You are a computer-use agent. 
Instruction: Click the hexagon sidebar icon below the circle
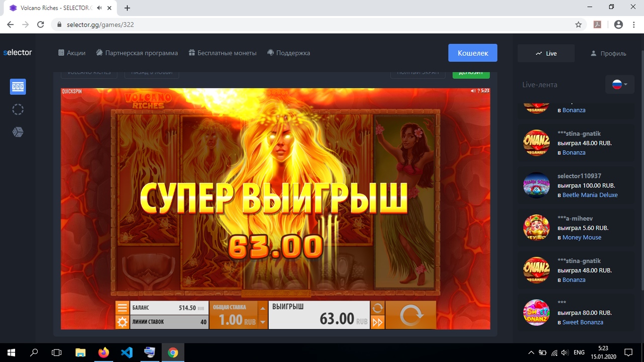coord(18,132)
